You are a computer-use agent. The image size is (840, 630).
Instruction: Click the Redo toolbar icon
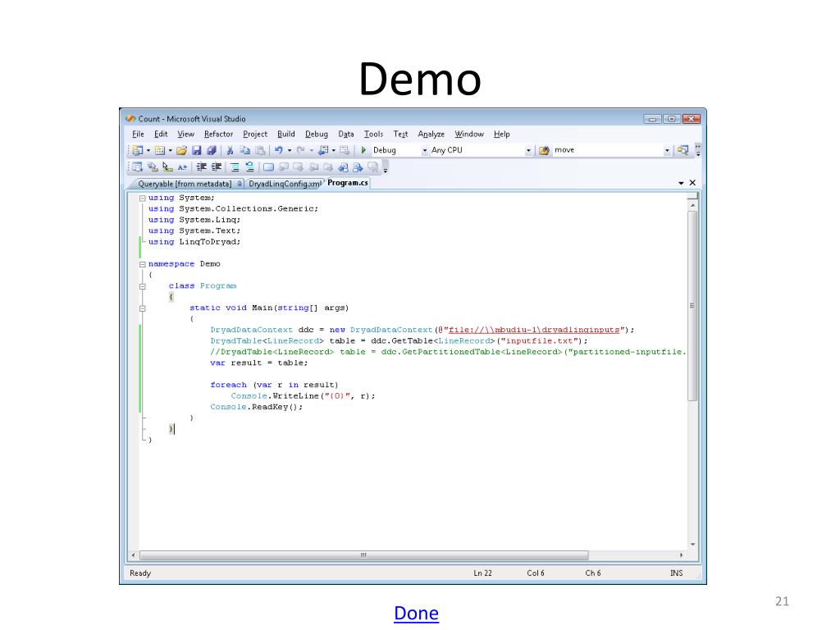[300, 151]
